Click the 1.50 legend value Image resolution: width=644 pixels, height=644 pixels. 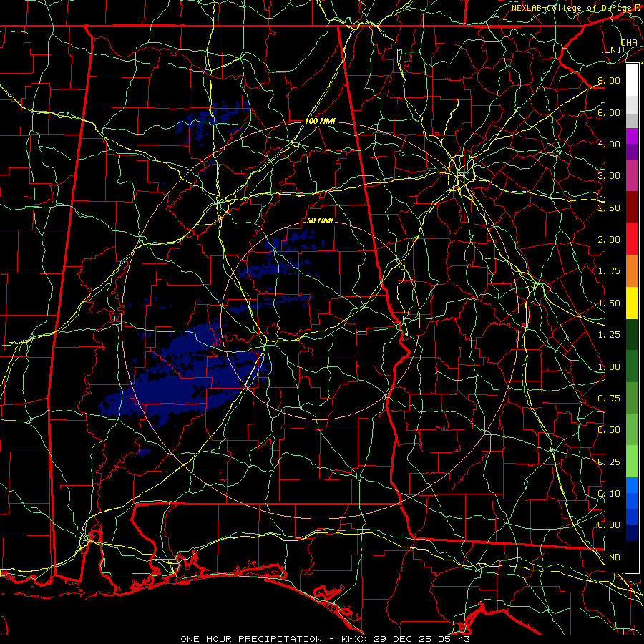pyautogui.click(x=609, y=303)
